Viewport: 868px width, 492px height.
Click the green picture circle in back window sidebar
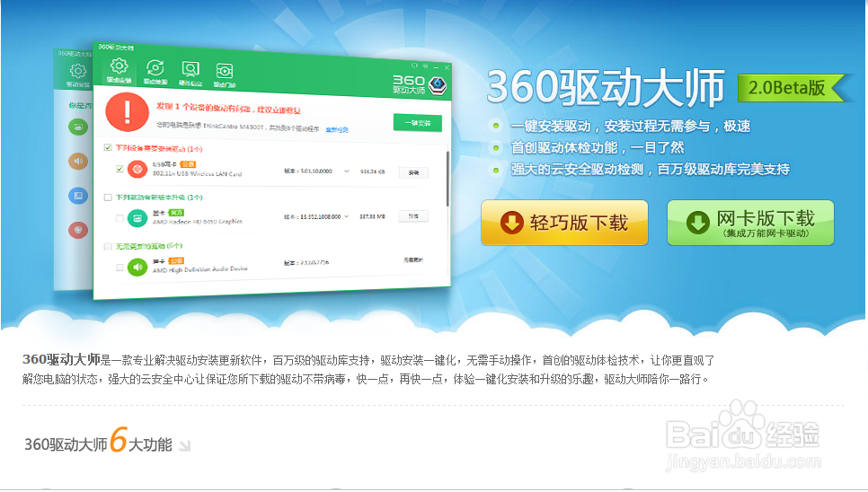click(78, 127)
